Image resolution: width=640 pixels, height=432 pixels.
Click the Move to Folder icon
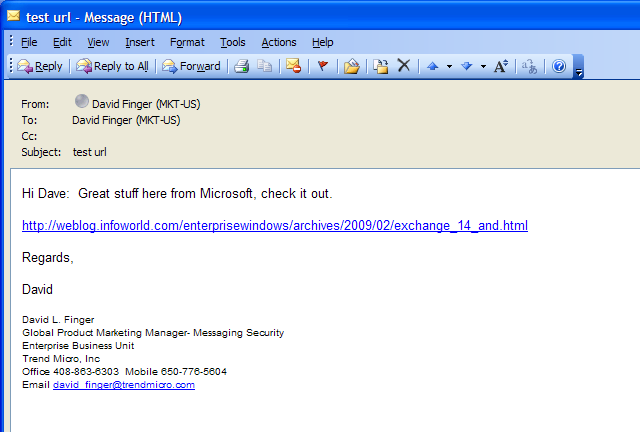point(351,66)
